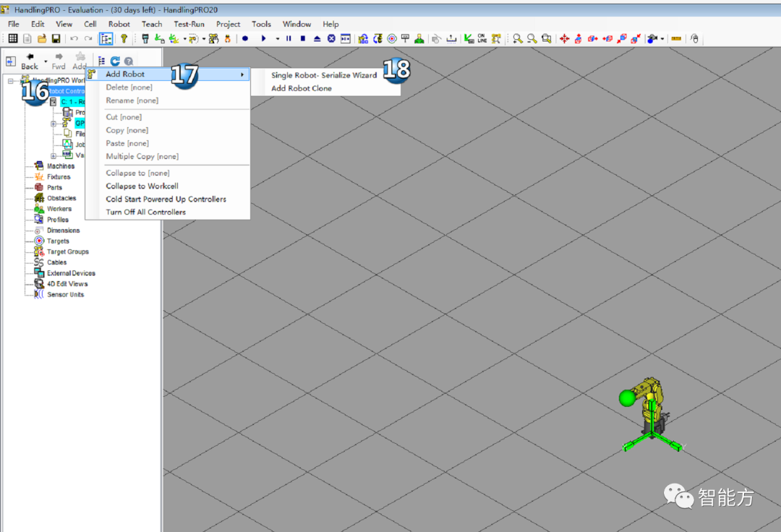Click the New document icon

click(x=27, y=38)
